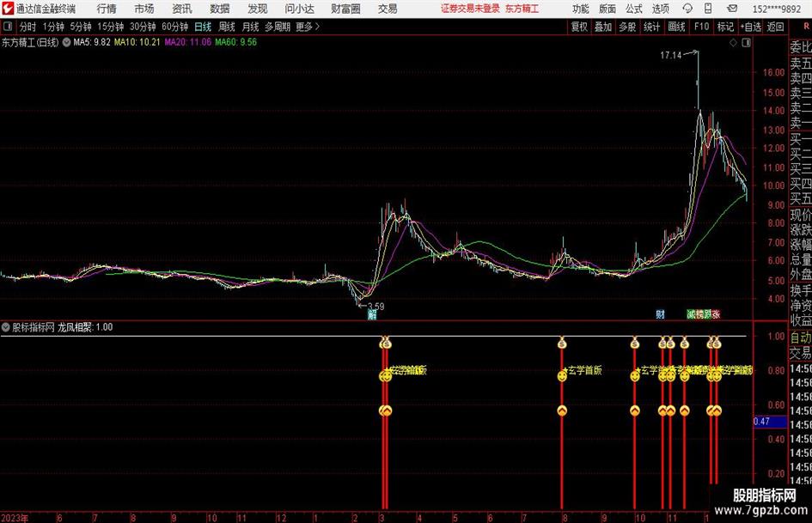Click the 17.14 high price label
This screenshot has height=523, width=812.
tap(670, 56)
